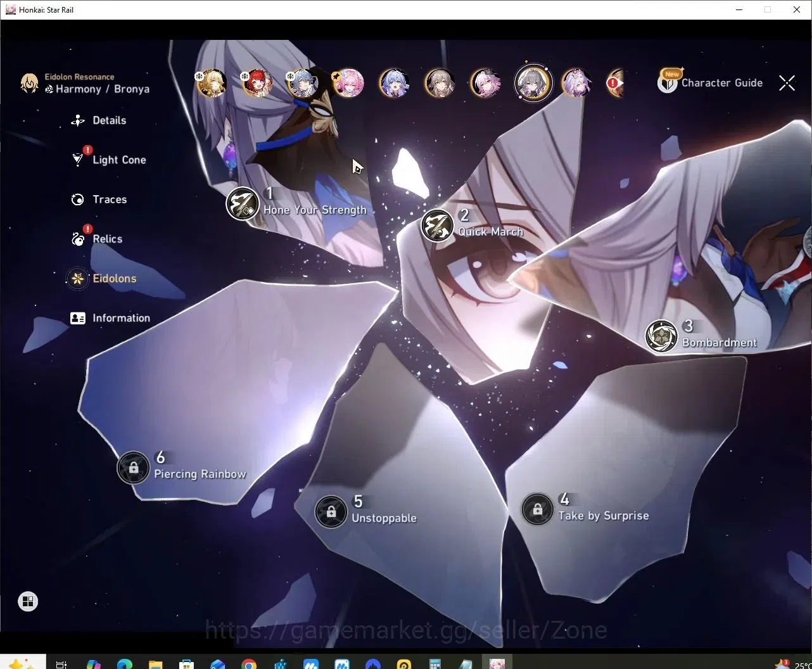This screenshot has height=669, width=812.
Task: Click the Piercing Rainbow label
Action: (x=200, y=474)
